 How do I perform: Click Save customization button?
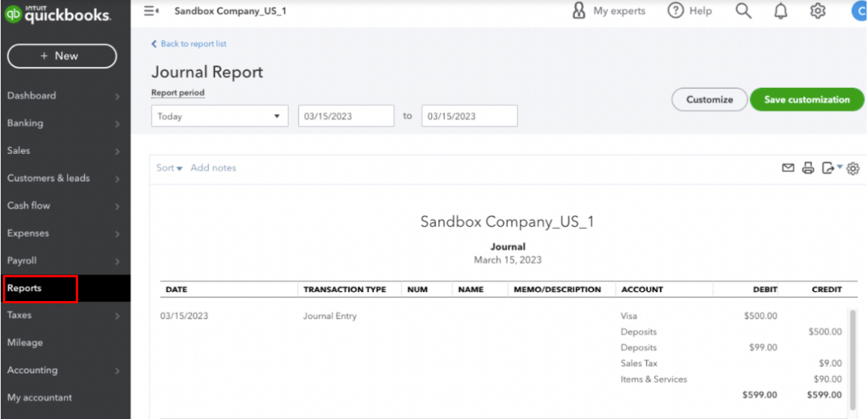pos(806,100)
